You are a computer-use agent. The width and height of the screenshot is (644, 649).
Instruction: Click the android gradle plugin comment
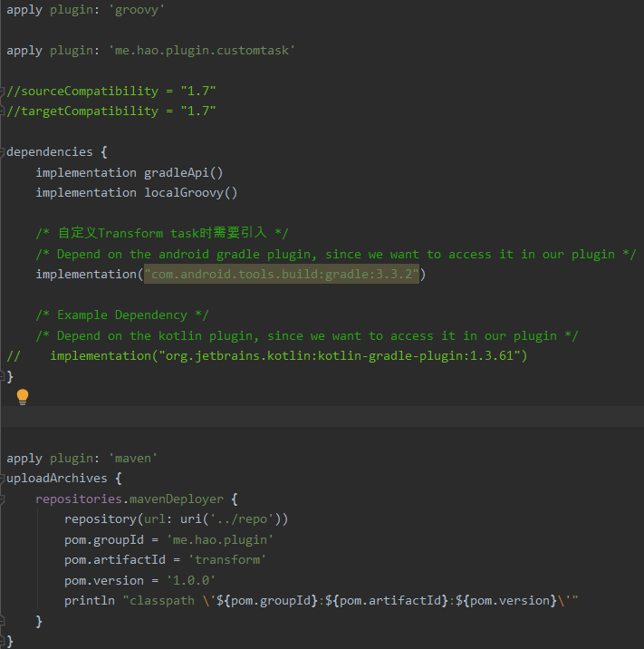[x=336, y=254]
